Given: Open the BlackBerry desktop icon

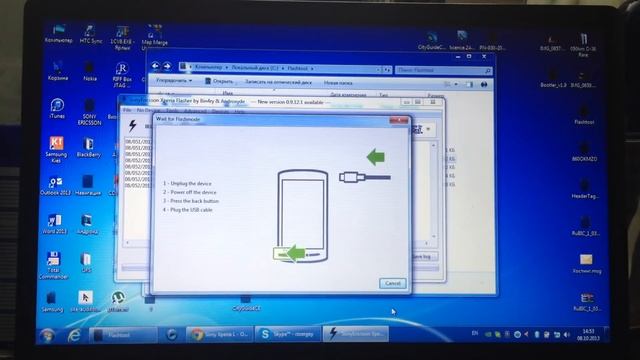Looking at the screenshot, I should coord(88,147).
